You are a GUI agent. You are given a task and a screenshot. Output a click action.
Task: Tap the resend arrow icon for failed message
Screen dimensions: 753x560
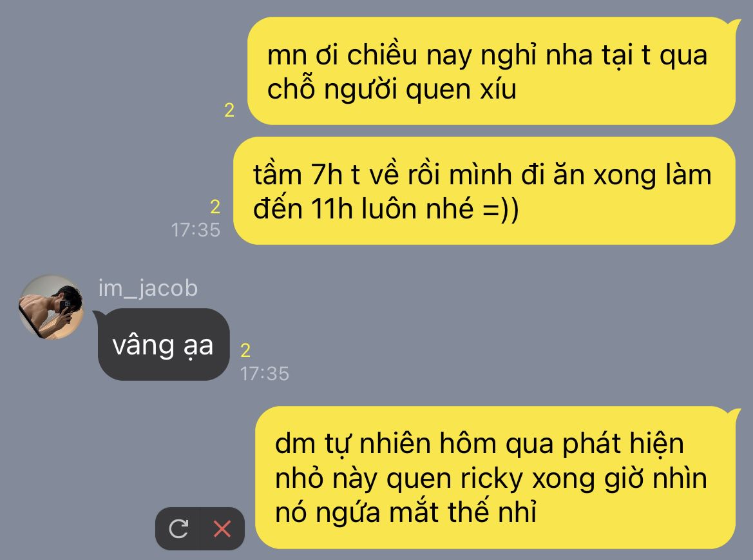tap(178, 529)
